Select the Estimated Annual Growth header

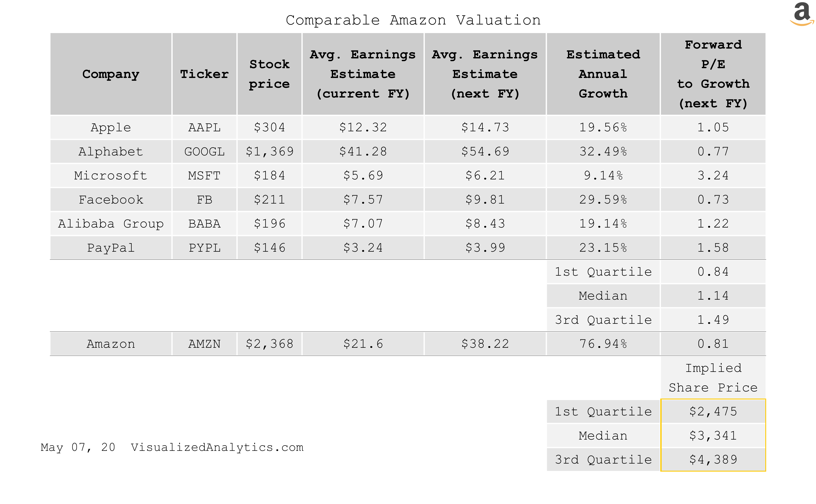603,74
